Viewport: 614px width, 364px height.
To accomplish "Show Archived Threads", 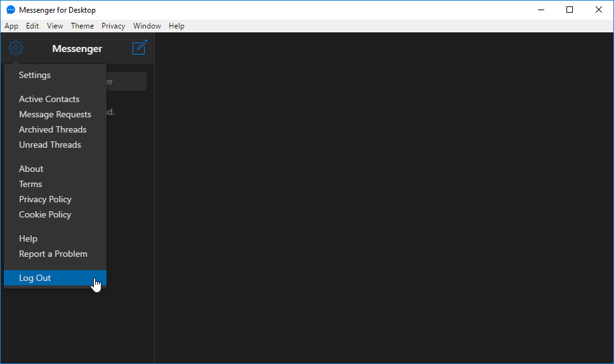I will point(55,129).
